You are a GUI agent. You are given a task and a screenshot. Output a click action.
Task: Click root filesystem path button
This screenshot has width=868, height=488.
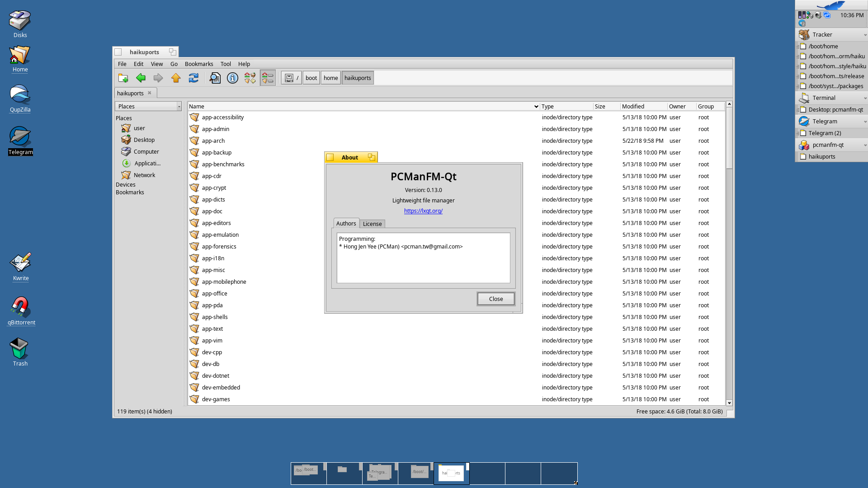click(292, 78)
